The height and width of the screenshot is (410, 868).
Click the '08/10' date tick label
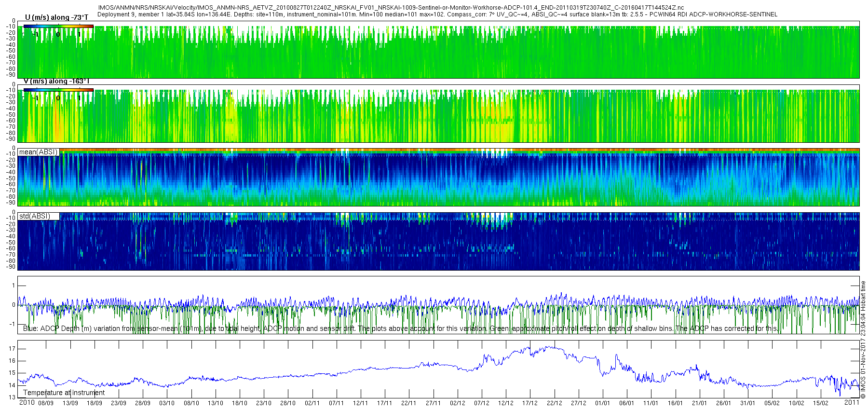point(191,403)
